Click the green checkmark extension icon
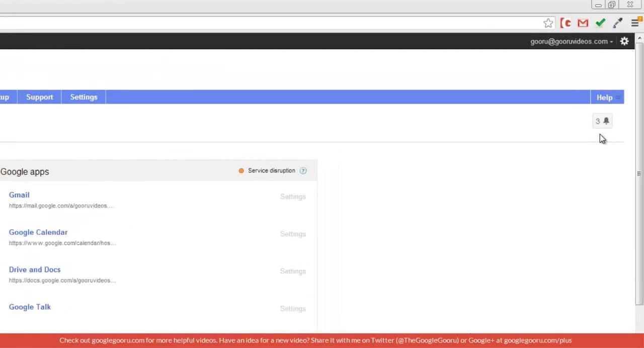Image resolution: width=644 pixels, height=348 pixels. [x=600, y=23]
